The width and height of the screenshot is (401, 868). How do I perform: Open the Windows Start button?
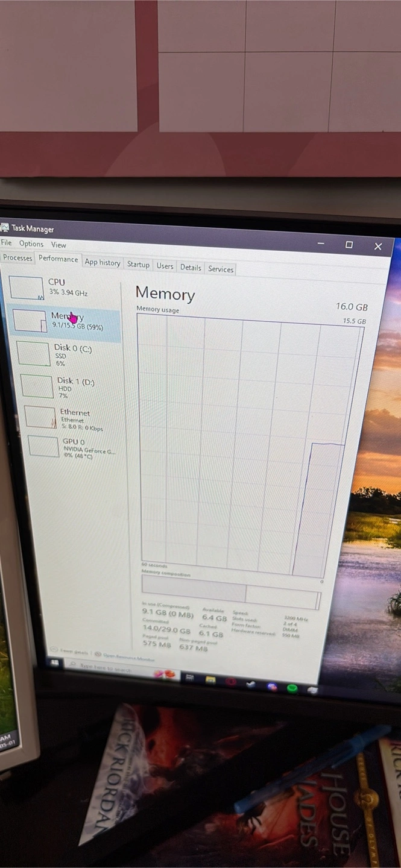pos(55,663)
